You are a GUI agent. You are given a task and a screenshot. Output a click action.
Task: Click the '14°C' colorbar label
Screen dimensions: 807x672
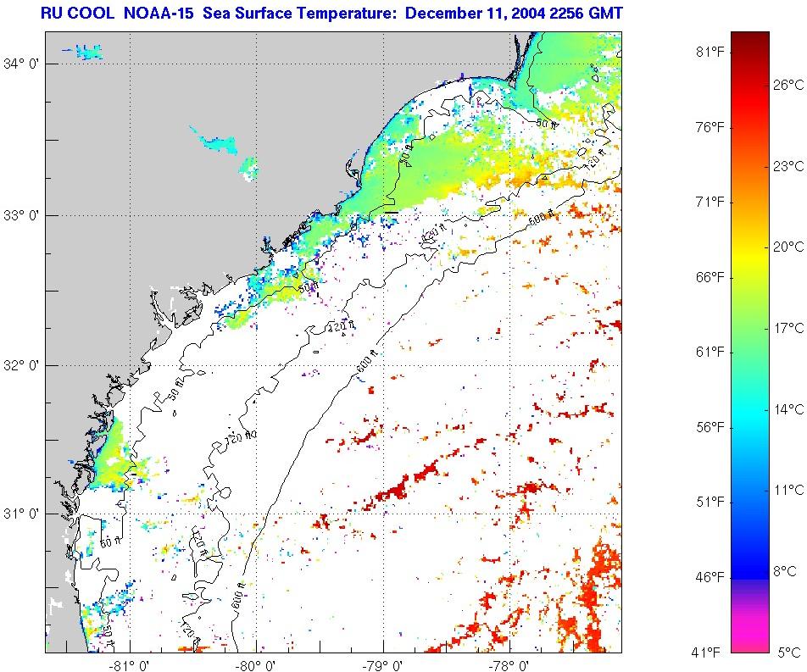tap(788, 409)
